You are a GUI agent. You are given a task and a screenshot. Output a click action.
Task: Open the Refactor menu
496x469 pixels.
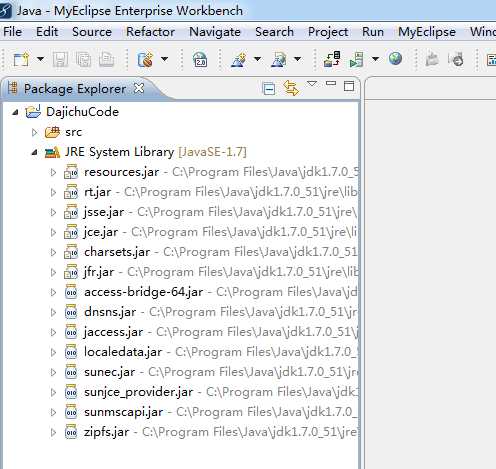pyautogui.click(x=150, y=32)
